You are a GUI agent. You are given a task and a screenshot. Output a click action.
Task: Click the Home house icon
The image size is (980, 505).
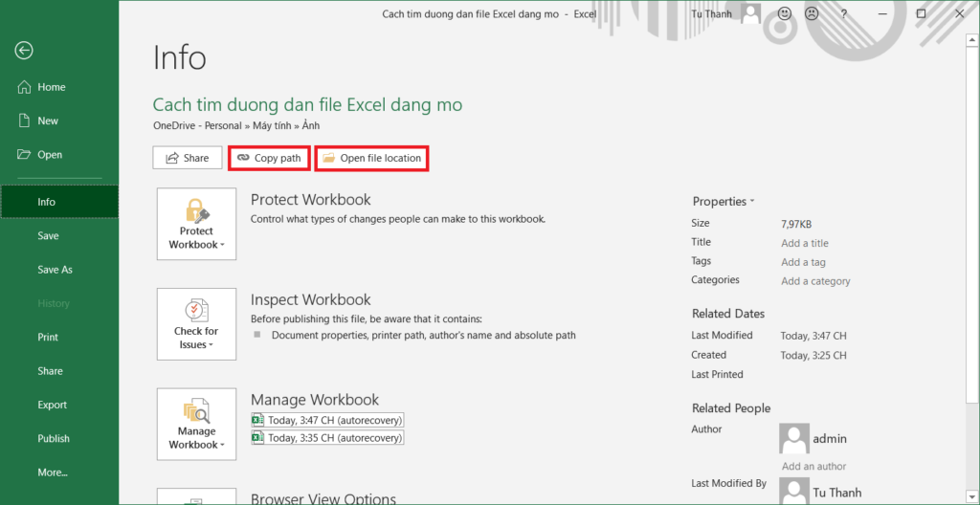[x=24, y=87]
